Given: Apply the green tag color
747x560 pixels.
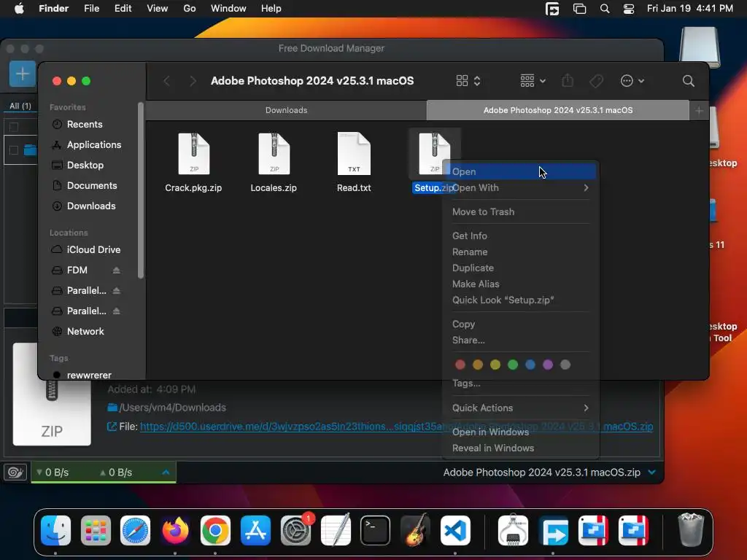Looking at the screenshot, I should (x=513, y=365).
